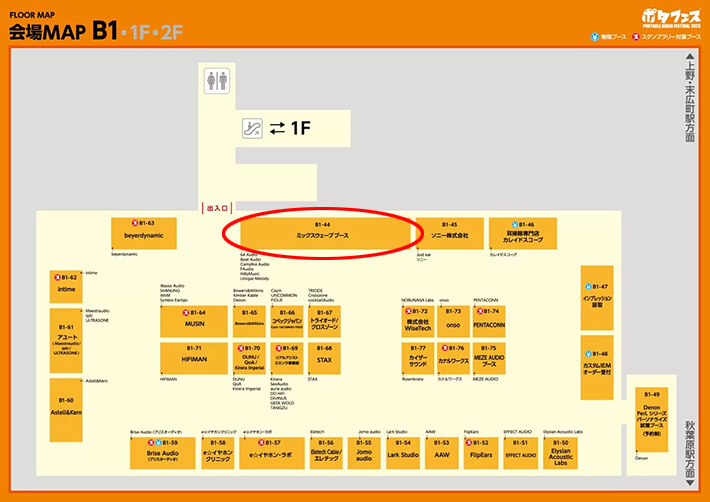Click the Unique Melody brand text
710x502 pixels.
pyautogui.click(x=254, y=279)
